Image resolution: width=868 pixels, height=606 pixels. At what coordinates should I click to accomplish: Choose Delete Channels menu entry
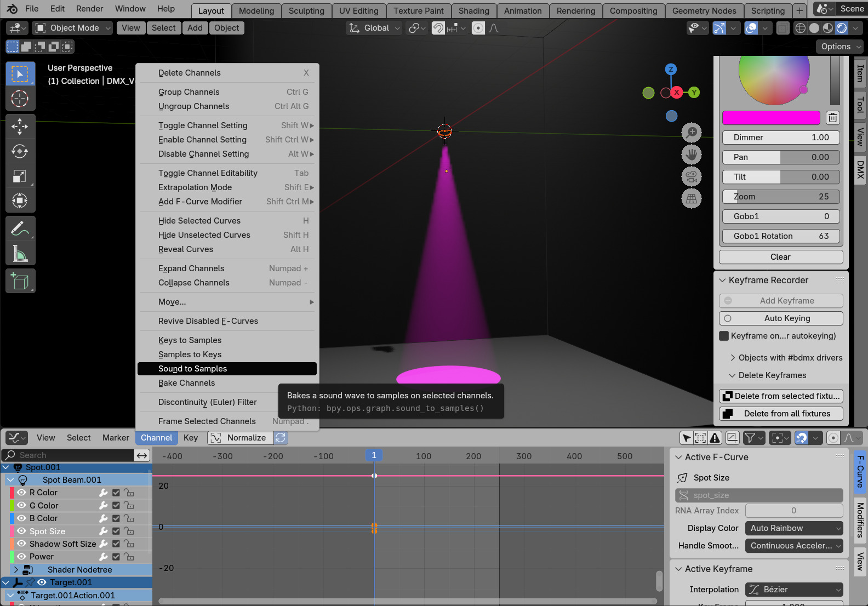pos(227,73)
